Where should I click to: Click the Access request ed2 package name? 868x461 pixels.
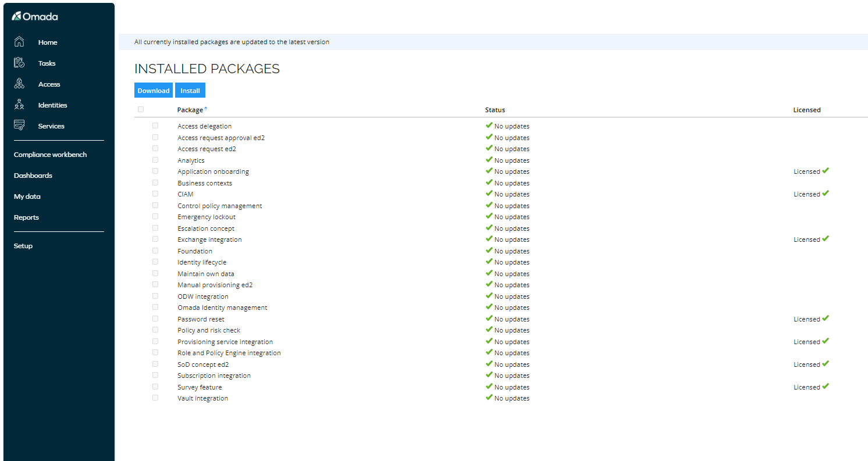pyautogui.click(x=207, y=149)
